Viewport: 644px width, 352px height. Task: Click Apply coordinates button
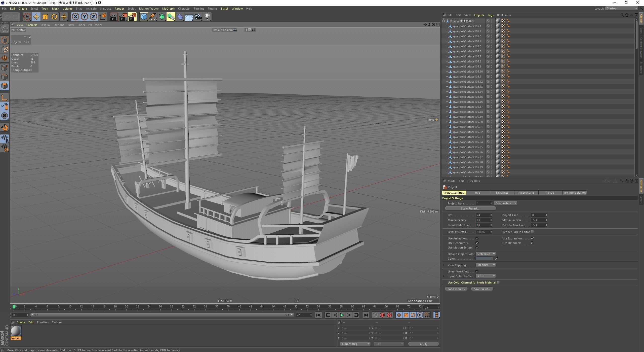tap(423, 344)
